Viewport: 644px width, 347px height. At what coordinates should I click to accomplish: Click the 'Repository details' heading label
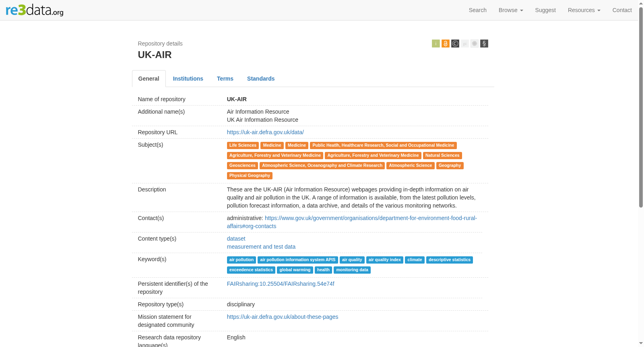pyautogui.click(x=160, y=44)
